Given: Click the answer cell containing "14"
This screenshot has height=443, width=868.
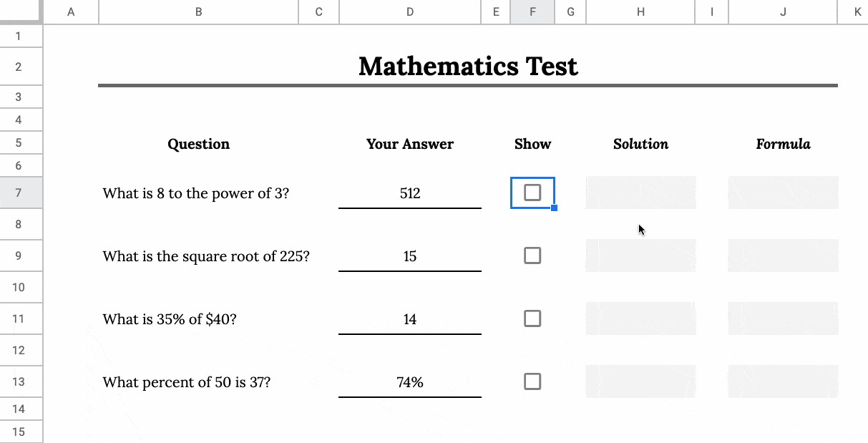Looking at the screenshot, I should pos(409,318).
